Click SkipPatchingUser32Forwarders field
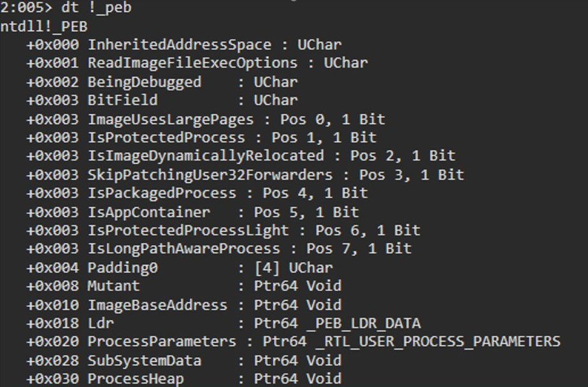This screenshot has height=387, width=588. 210,175
